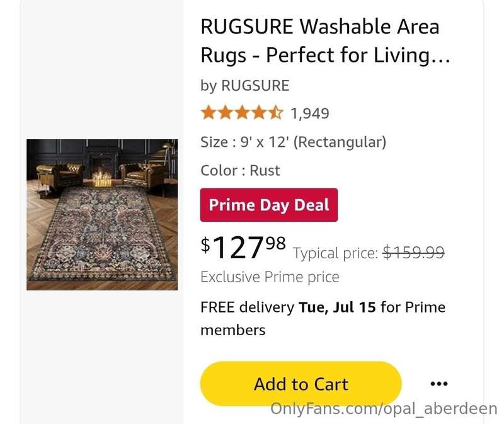The width and height of the screenshot is (504, 424).
Task: Click the FREE delivery Tue, Jul 15 text
Action: click(x=288, y=307)
